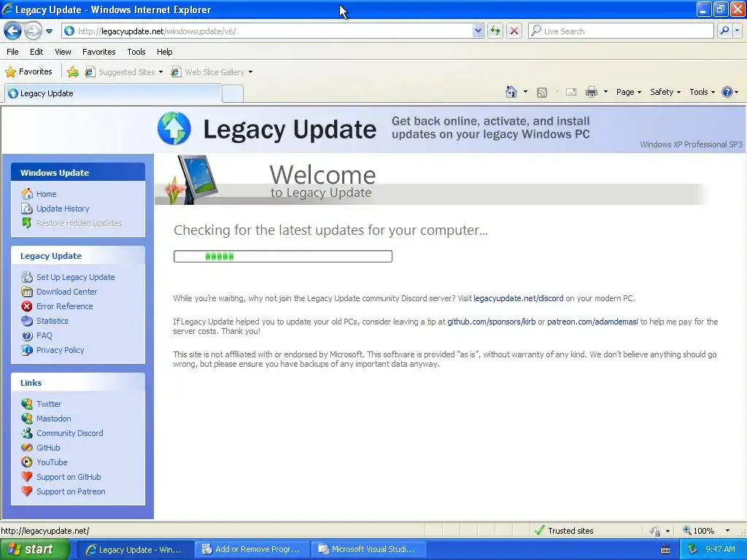
Task: Click the 9:47 AM system clock
Action: [x=720, y=549]
